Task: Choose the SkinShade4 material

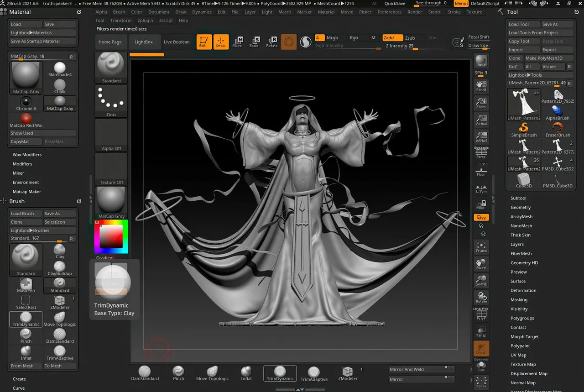Action: (x=60, y=69)
